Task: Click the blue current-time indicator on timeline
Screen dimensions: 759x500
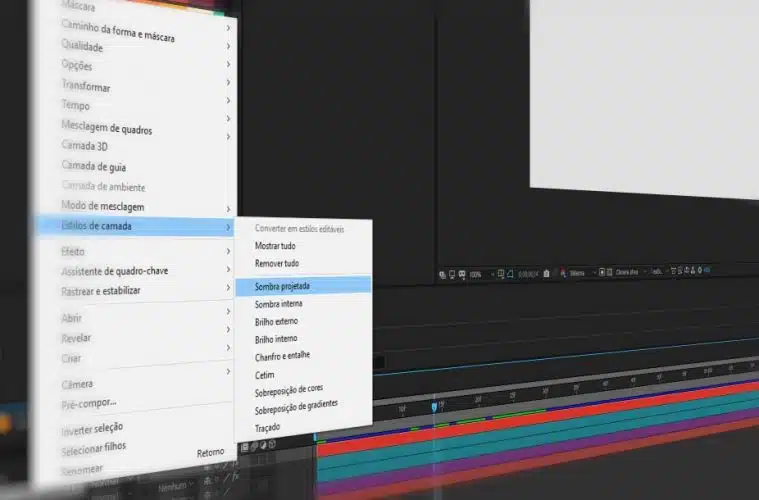Action: point(434,407)
